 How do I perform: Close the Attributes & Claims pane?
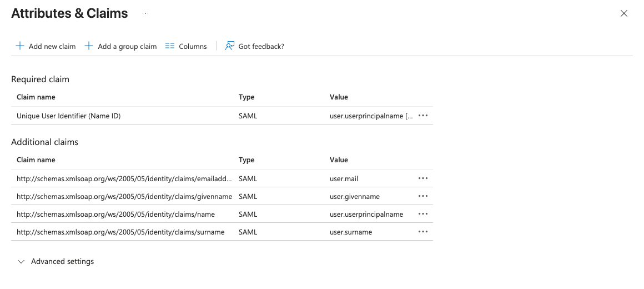(x=624, y=13)
